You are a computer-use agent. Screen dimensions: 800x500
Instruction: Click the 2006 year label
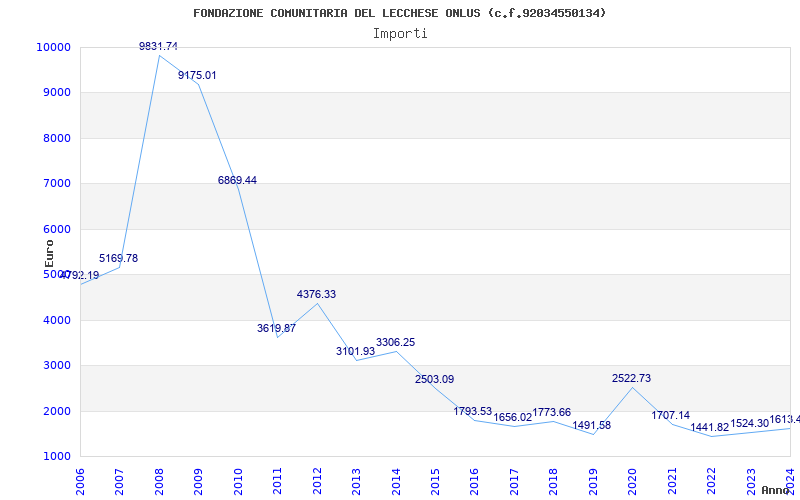point(80,481)
